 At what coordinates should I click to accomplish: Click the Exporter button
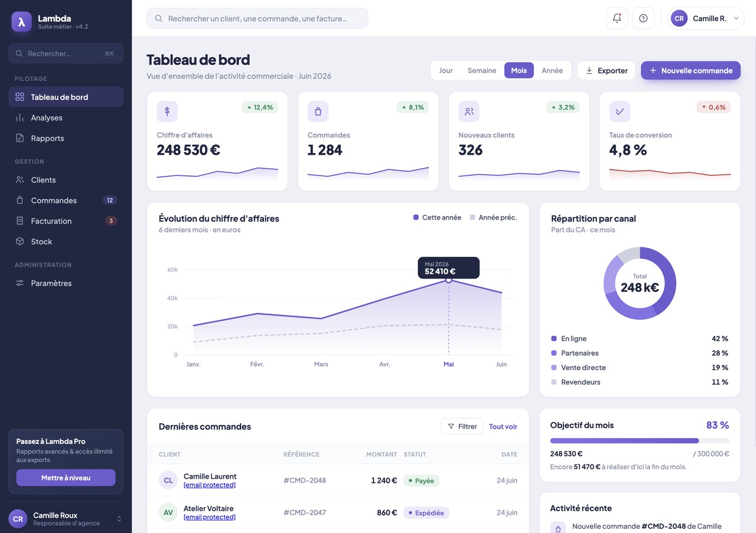click(607, 70)
